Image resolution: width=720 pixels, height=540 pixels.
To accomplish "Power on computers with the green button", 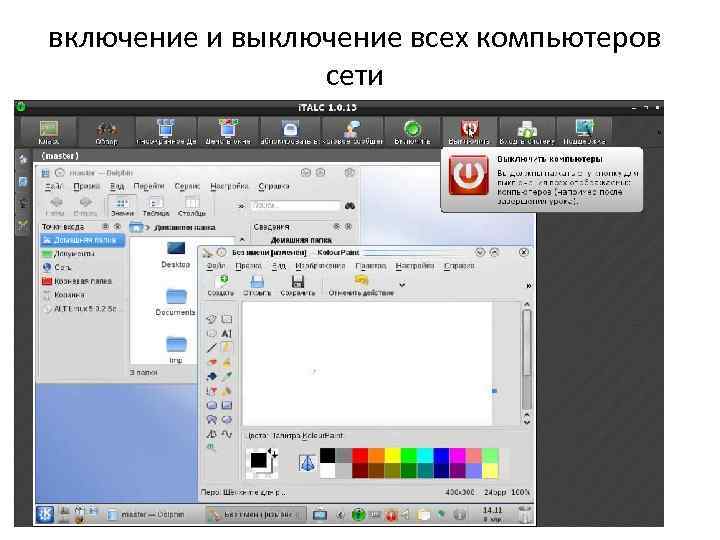I will (412, 132).
